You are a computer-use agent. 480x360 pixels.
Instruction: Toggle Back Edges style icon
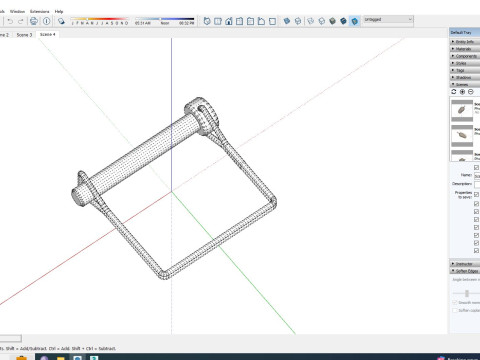click(298, 21)
